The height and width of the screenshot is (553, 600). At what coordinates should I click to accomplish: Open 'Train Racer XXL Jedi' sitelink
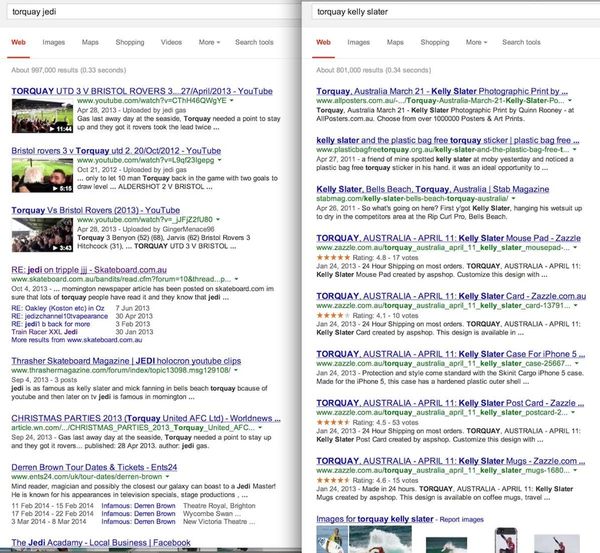(44, 332)
